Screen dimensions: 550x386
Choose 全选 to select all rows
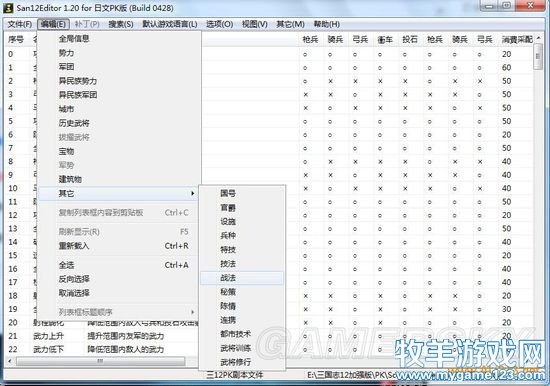[x=119, y=265]
